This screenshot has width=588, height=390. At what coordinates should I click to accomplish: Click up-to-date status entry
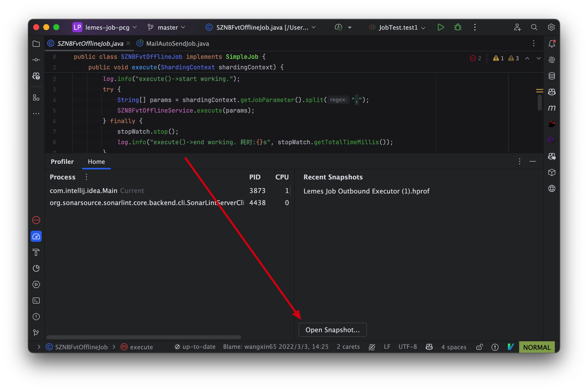195,347
